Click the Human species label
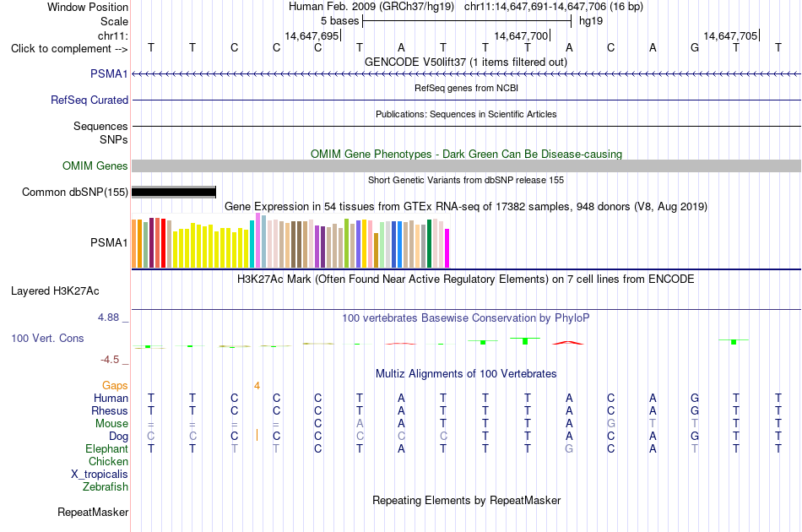Viewport: 802px width, 532px height. (x=111, y=398)
